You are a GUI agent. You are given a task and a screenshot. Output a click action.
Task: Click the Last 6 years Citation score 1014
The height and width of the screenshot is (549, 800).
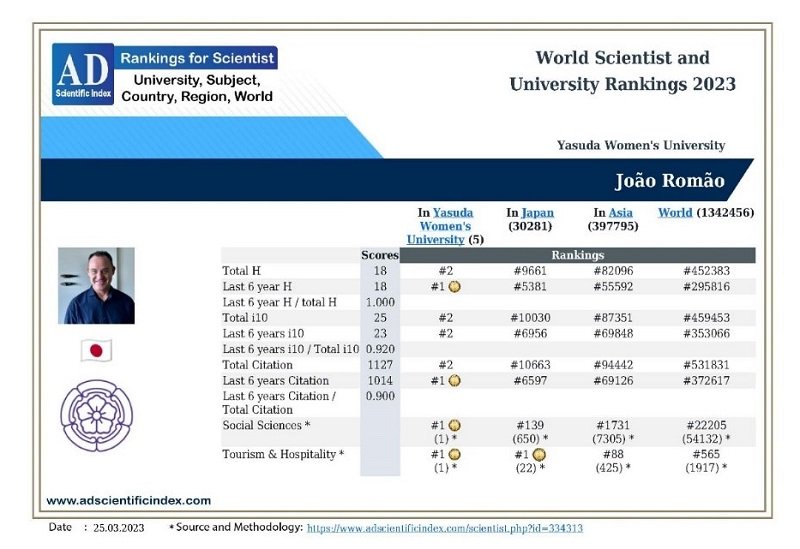(380, 381)
